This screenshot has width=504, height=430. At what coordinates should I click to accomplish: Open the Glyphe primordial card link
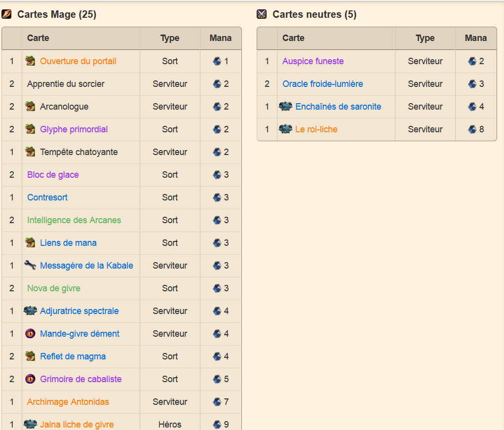tap(74, 129)
